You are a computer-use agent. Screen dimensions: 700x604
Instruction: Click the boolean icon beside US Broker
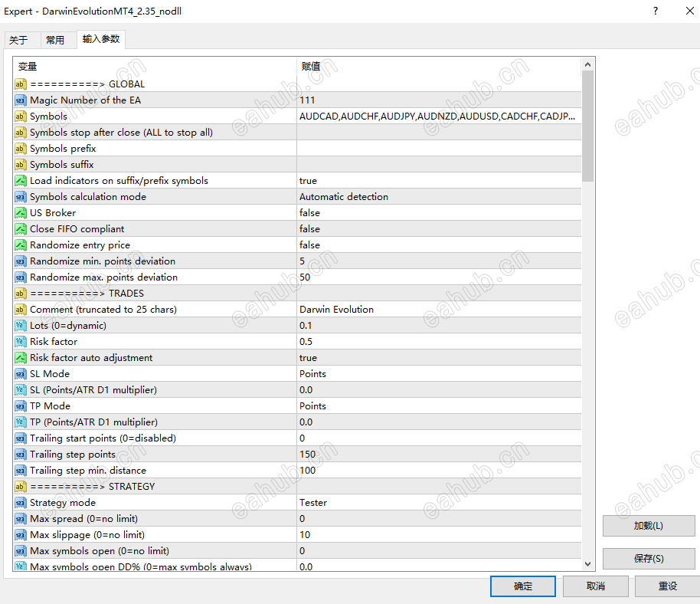[20, 212]
